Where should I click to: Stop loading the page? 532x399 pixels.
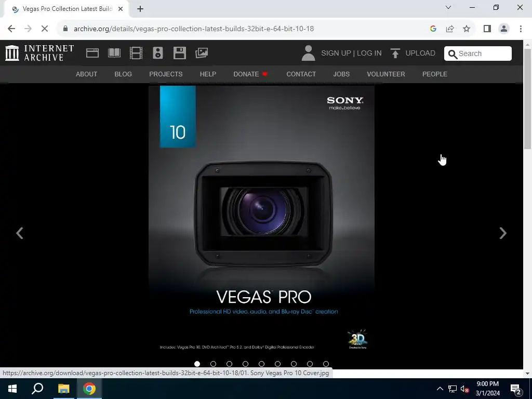[45, 29]
